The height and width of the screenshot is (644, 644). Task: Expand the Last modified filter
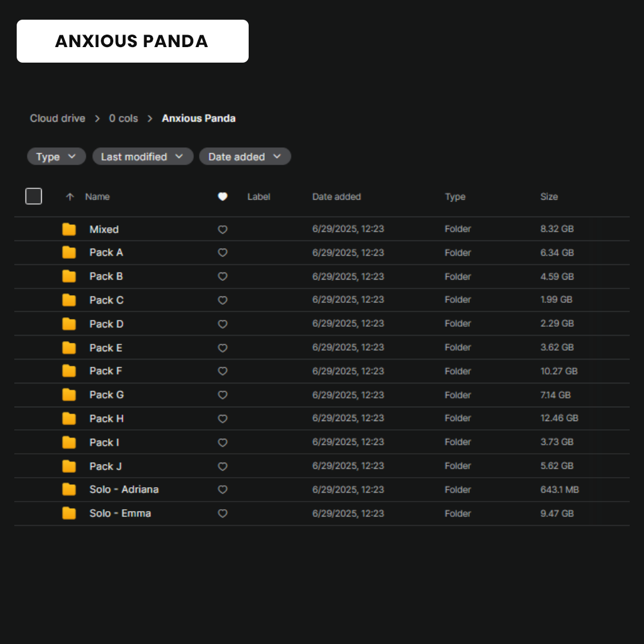pyautogui.click(x=143, y=157)
